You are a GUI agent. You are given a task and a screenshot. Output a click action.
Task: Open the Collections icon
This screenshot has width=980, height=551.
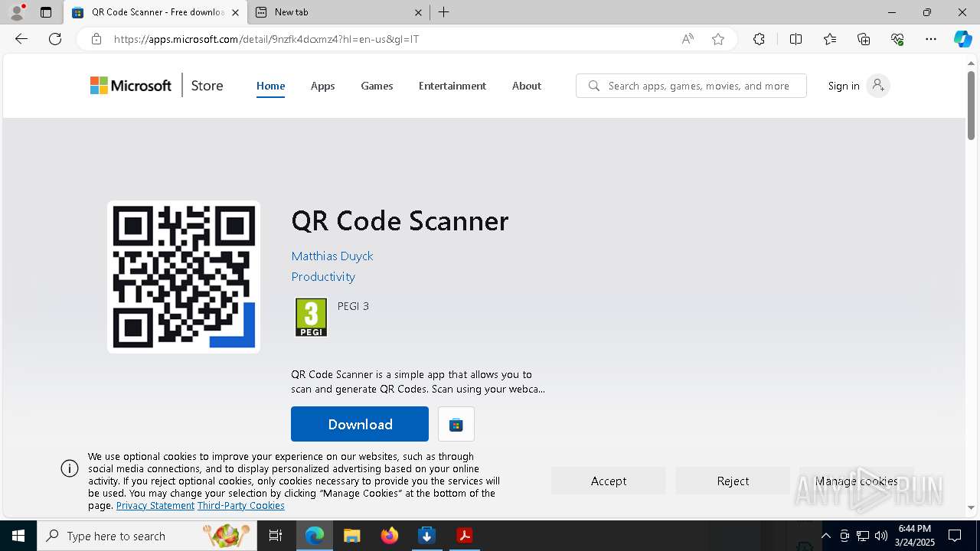tap(864, 39)
